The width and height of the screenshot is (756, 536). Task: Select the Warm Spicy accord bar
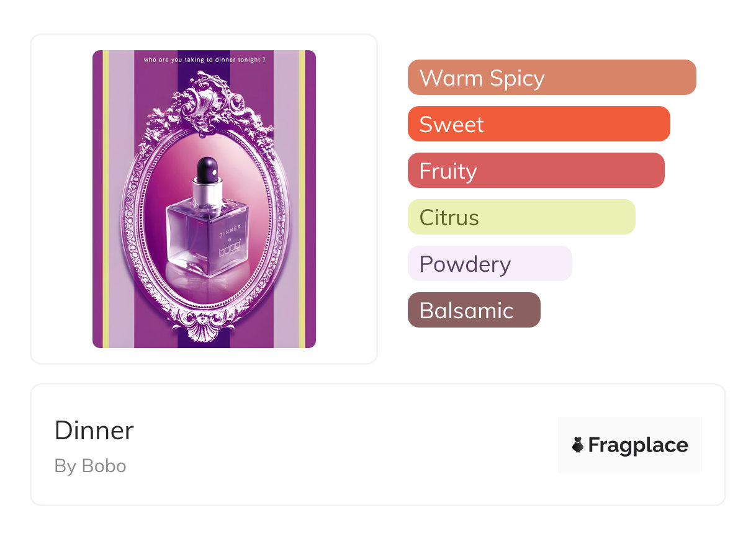click(x=551, y=78)
